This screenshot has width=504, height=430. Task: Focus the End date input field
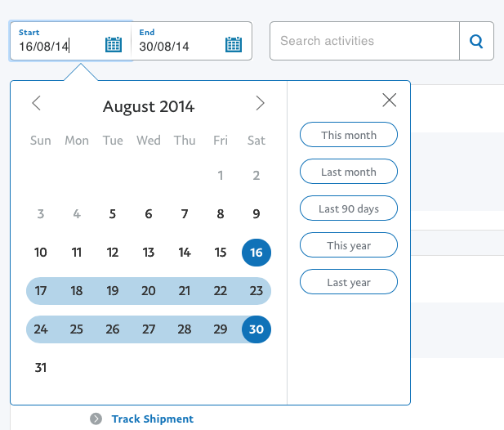[180, 47]
